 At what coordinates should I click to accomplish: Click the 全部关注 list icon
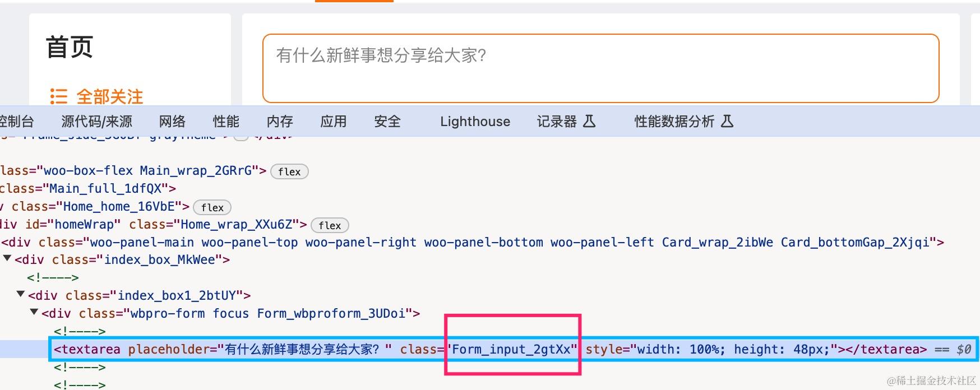(58, 96)
